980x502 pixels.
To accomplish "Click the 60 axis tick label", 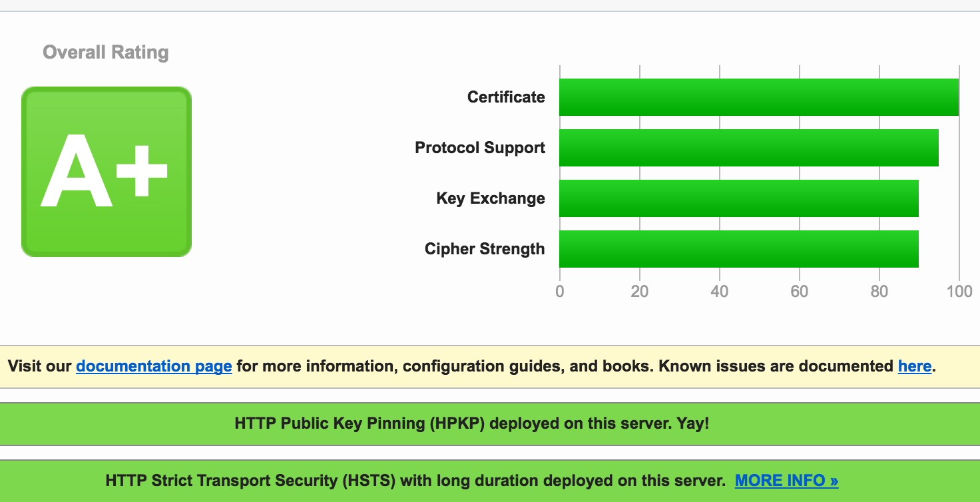I will pos(799,291).
